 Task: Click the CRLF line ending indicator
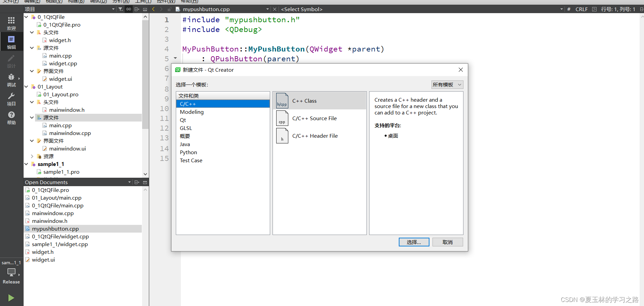pyautogui.click(x=581, y=9)
